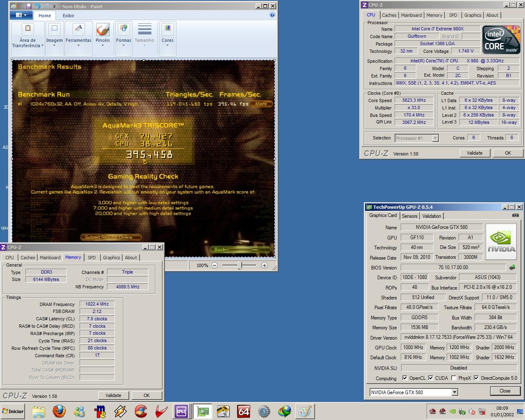525x420 pixels.
Task: Open the Paint file menu dropdown button
Action: [x=21, y=15]
